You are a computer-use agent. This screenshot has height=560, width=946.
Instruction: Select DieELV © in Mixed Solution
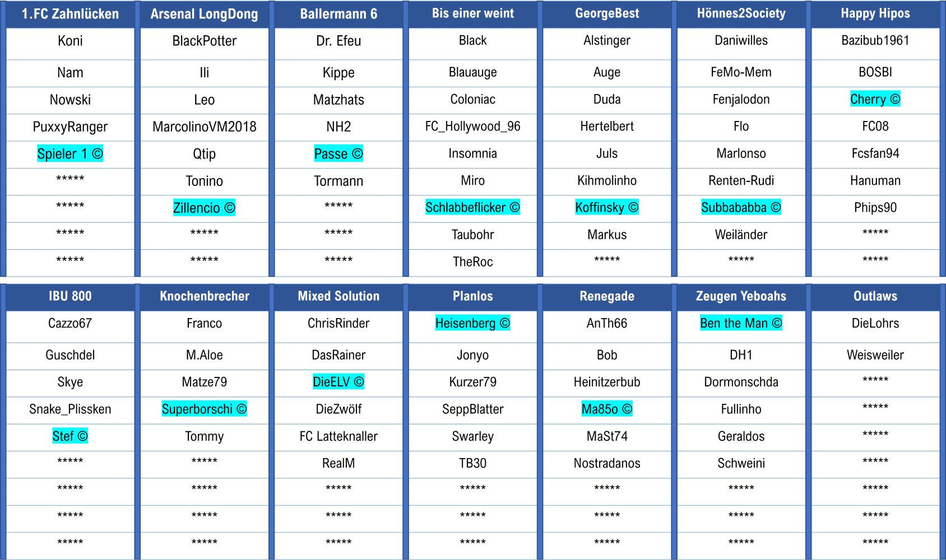(x=338, y=382)
